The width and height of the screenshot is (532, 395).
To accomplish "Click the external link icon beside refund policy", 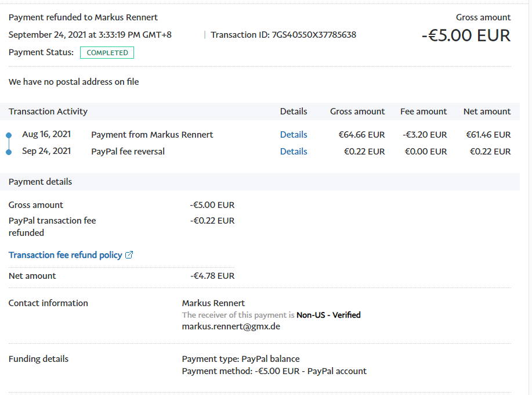I will pos(129,255).
